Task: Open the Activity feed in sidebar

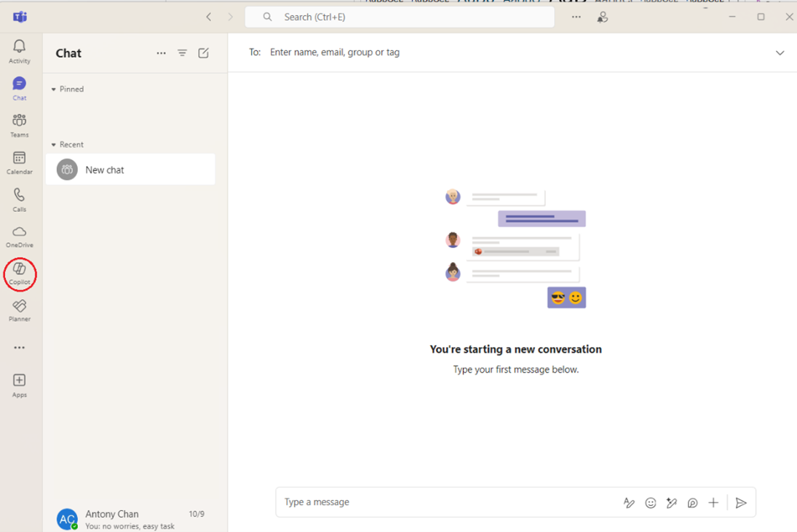Action: [x=20, y=51]
